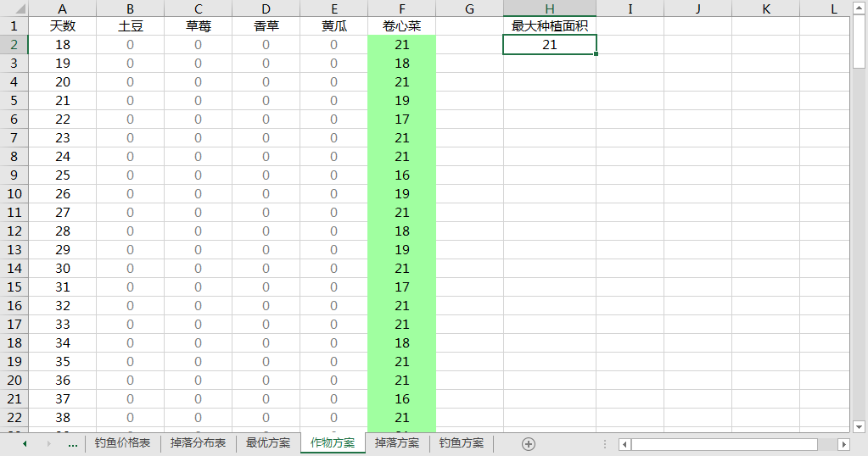Select column J header
868x456 pixels.
pos(698,8)
